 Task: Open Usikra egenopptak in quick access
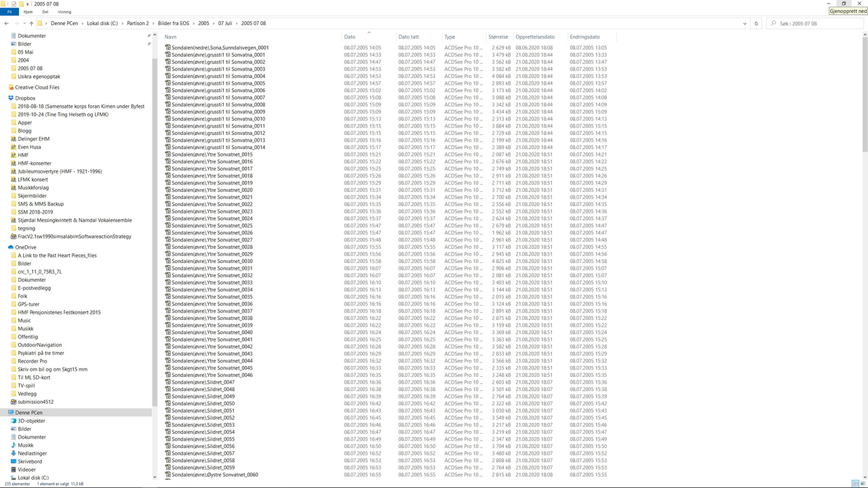click(39, 77)
